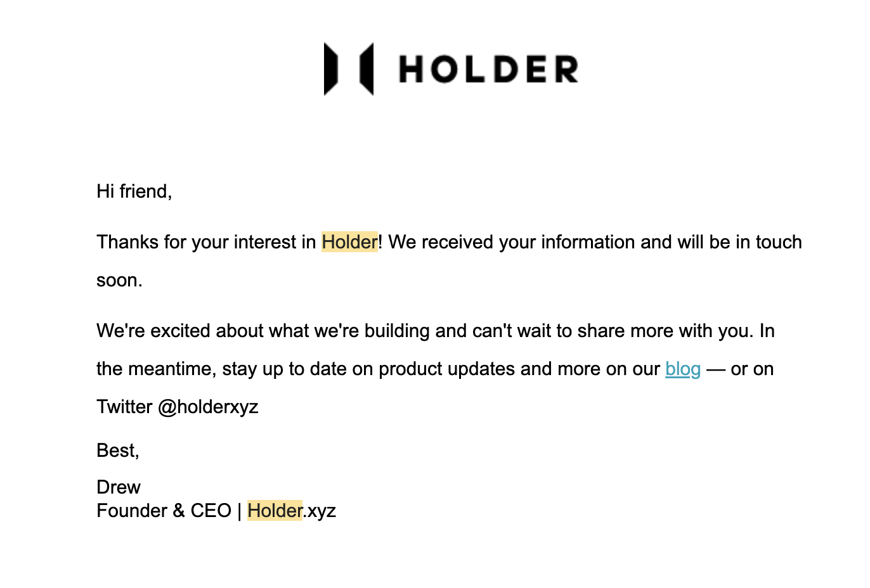Click the left half of the logo mark
This screenshot has width=870, height=588.
(x=330, y=69)
